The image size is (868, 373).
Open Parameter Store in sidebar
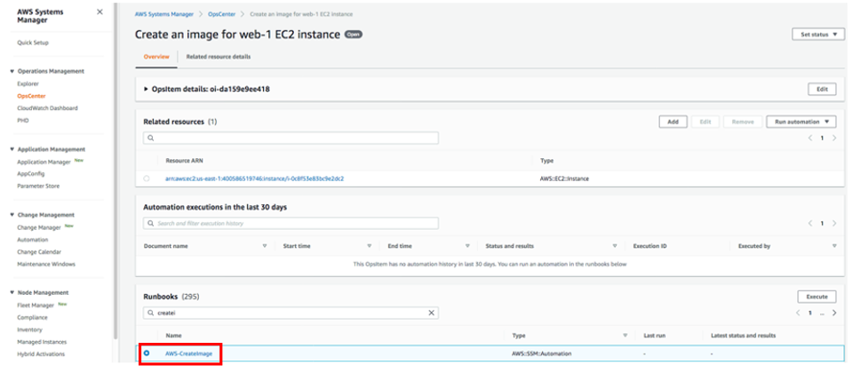(38, 186)
